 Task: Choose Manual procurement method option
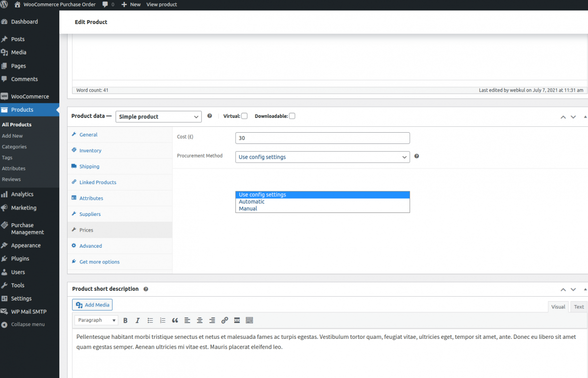[x=248, y=209]
